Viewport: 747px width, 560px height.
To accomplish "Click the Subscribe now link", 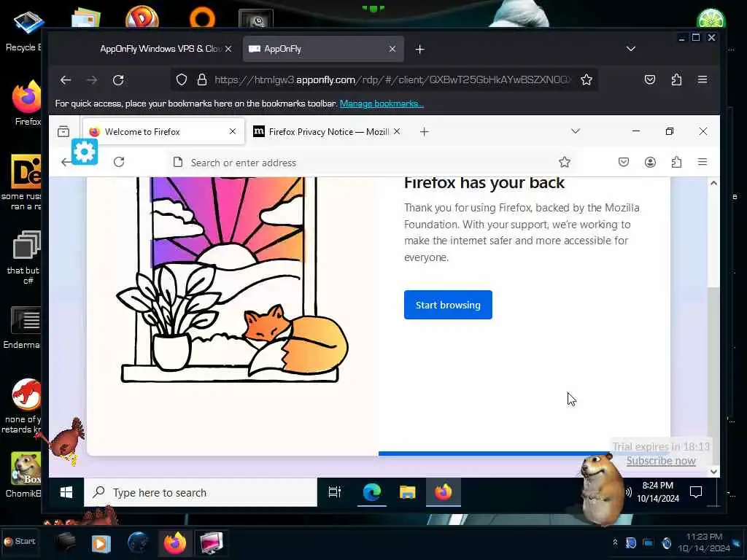I will [x=661, y=461].
